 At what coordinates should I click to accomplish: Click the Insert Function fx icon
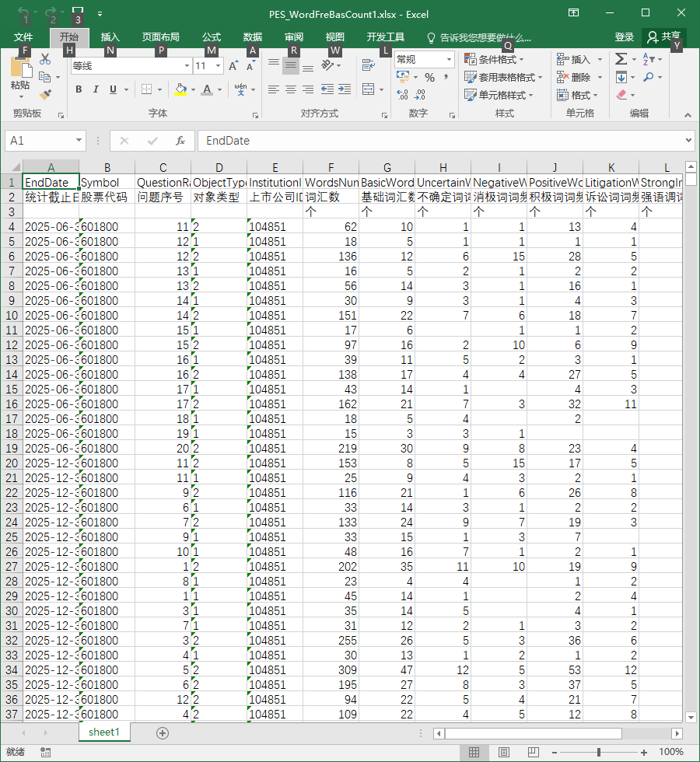[x=180, y=141]
